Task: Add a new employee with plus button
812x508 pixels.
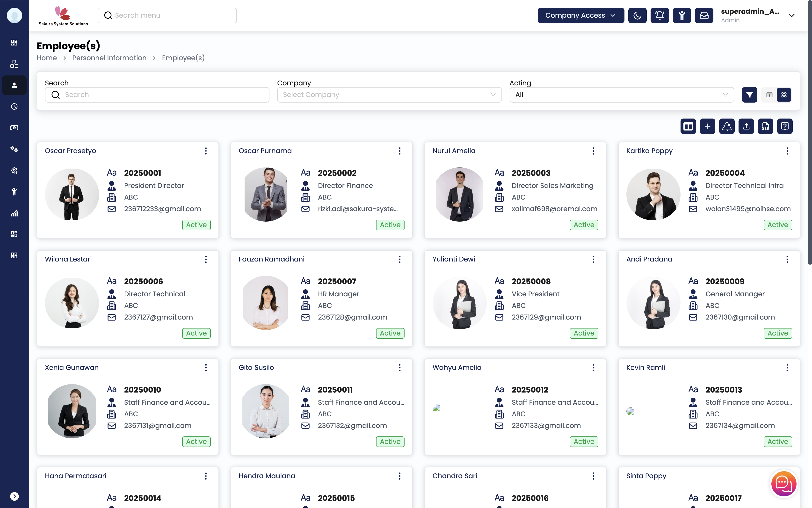Action: 708,126
